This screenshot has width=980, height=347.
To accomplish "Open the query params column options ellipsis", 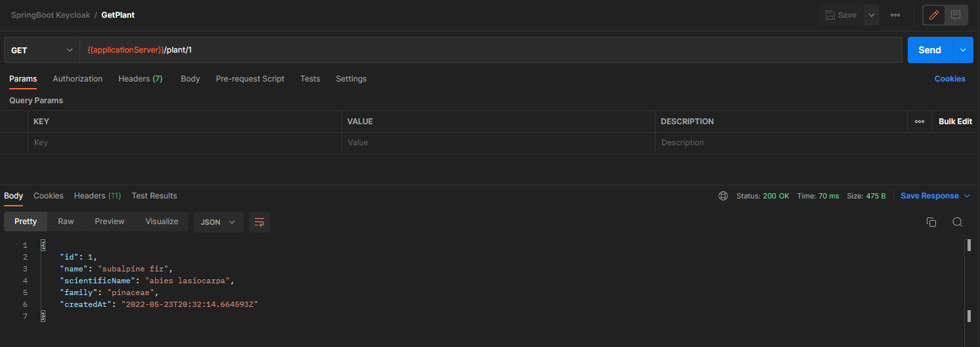I will [x=920, y=122].
